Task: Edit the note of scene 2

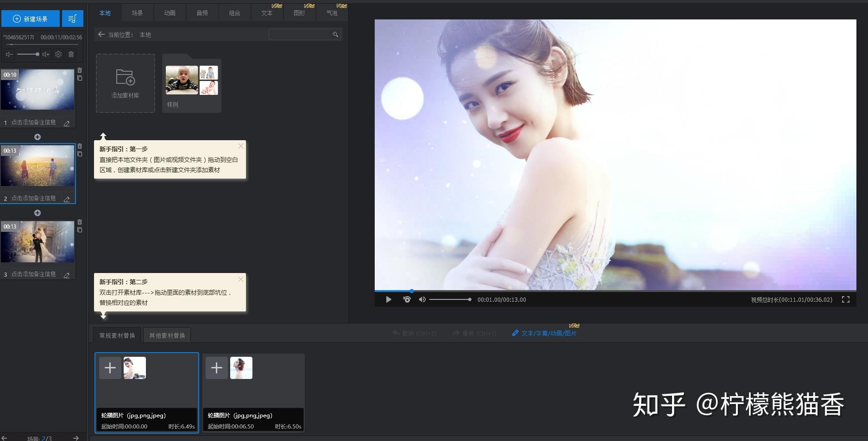Action: point(67,199)
